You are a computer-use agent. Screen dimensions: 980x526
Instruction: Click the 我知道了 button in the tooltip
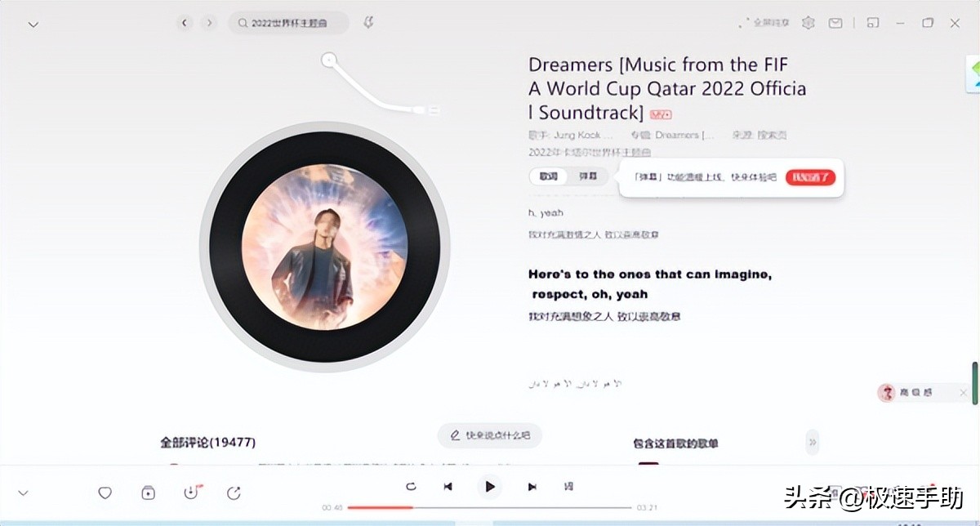pyautogui.click(x=809, y=177)
